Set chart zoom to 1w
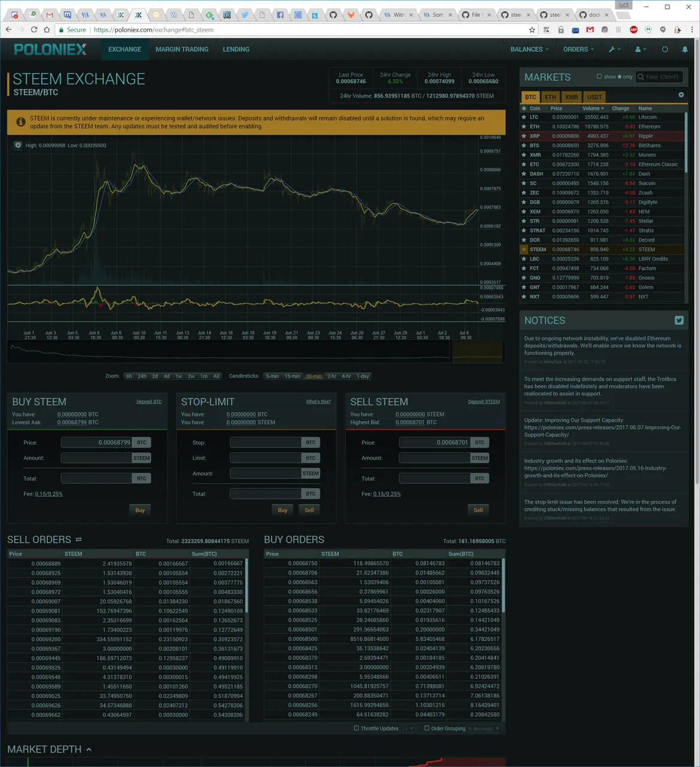The image size is (700, 767). click(x=179, y=376)
